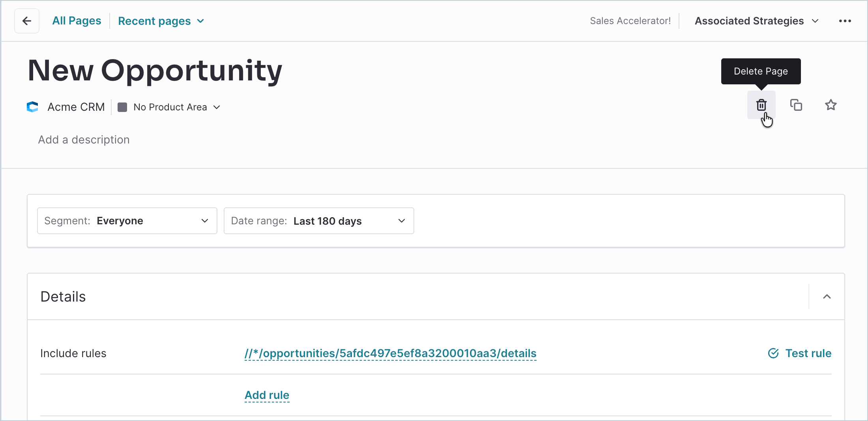
Task: Open the Associated Strategies dropdown
Action: coord(756,21)
